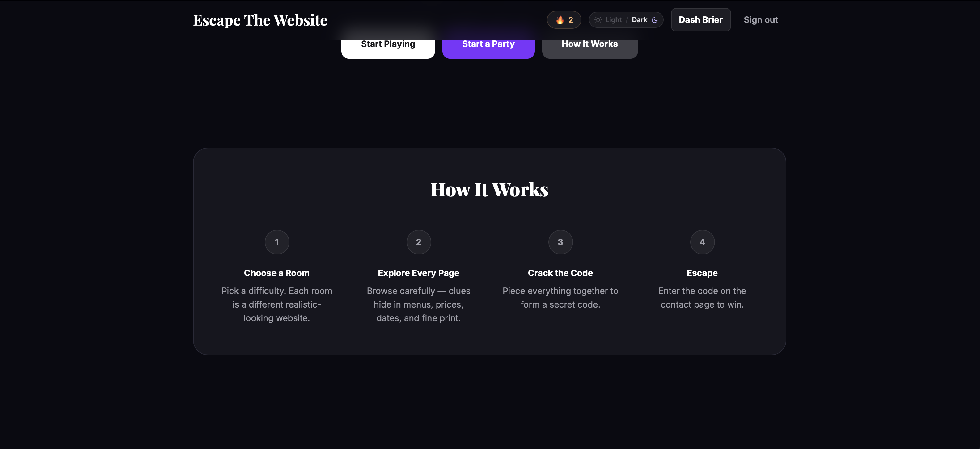The image size is (980, 449).
Task: Sign out of the account
Action: pyautogui.click(x=761, y=20)
